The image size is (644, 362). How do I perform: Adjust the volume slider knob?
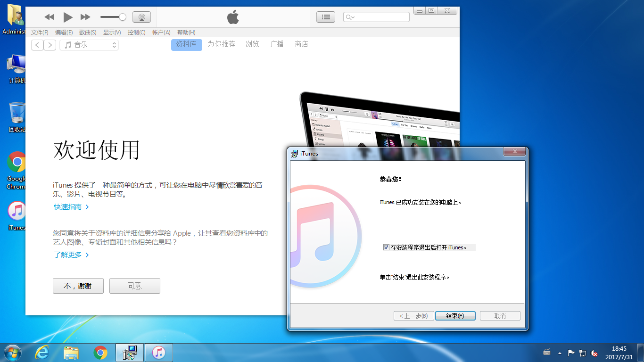click(123, 17)
